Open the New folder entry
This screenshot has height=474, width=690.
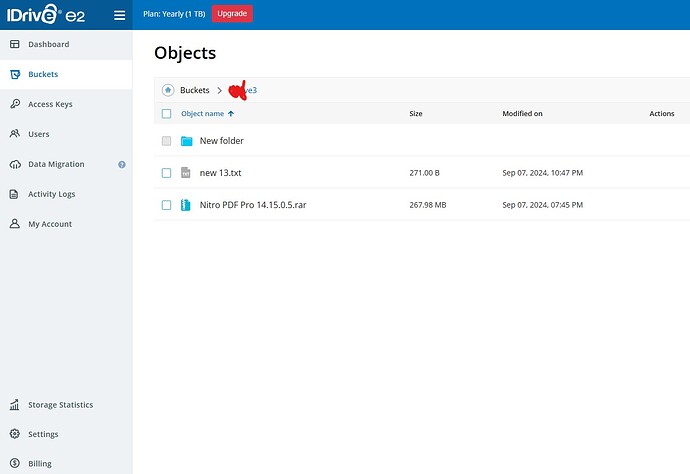[221, 141]
